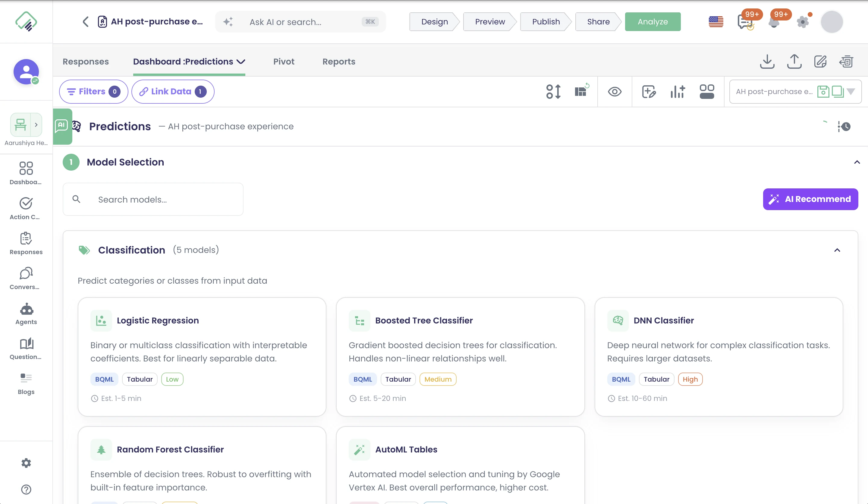This screenshot has height=504, width=868.
Task: Click the back arrow beside the survey title
Action: click(x=86, y=22)
